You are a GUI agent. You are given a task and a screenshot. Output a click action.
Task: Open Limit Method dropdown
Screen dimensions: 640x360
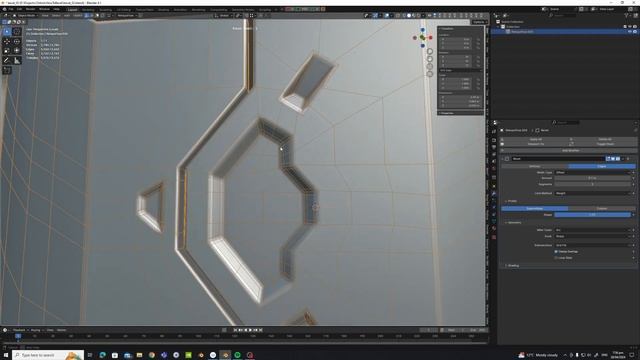pos(593,193)
